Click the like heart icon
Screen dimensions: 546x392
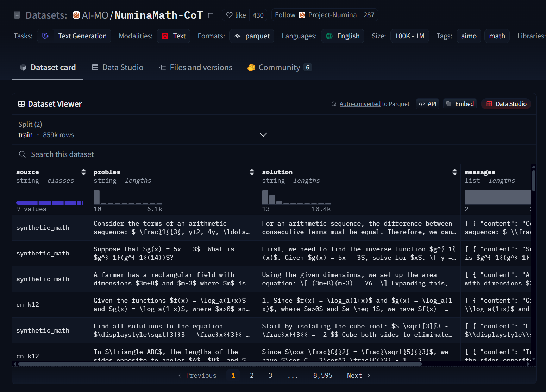point(229,15)
